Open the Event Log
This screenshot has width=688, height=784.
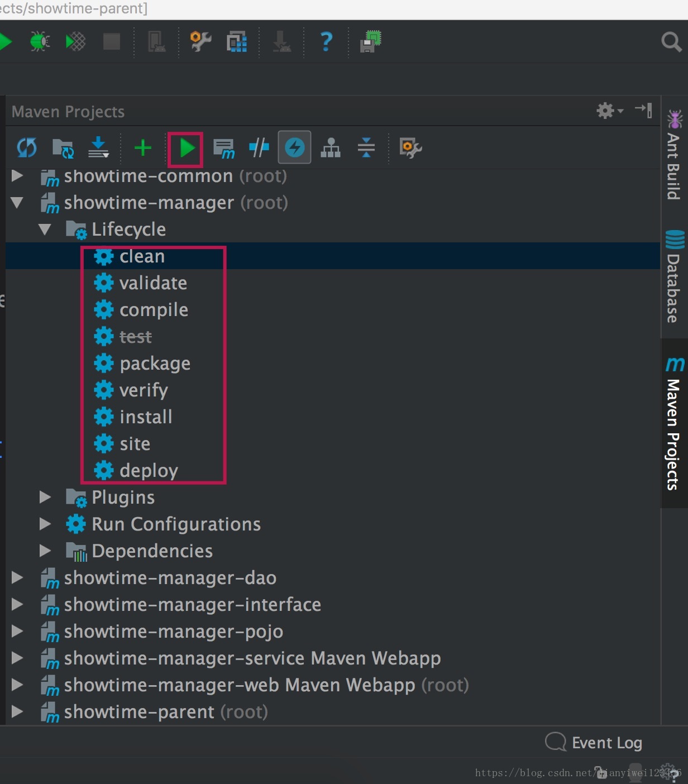click(x=594, y=743)
